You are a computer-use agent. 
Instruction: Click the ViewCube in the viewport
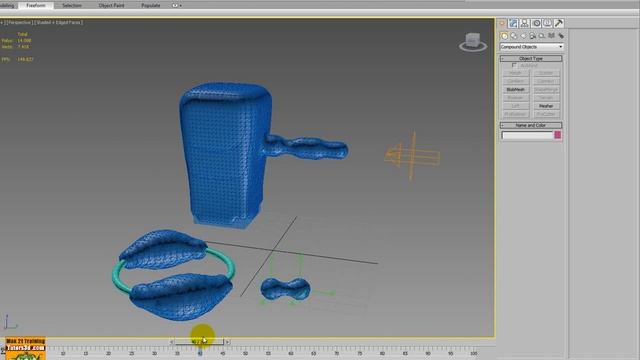click(x=473, y=42)
